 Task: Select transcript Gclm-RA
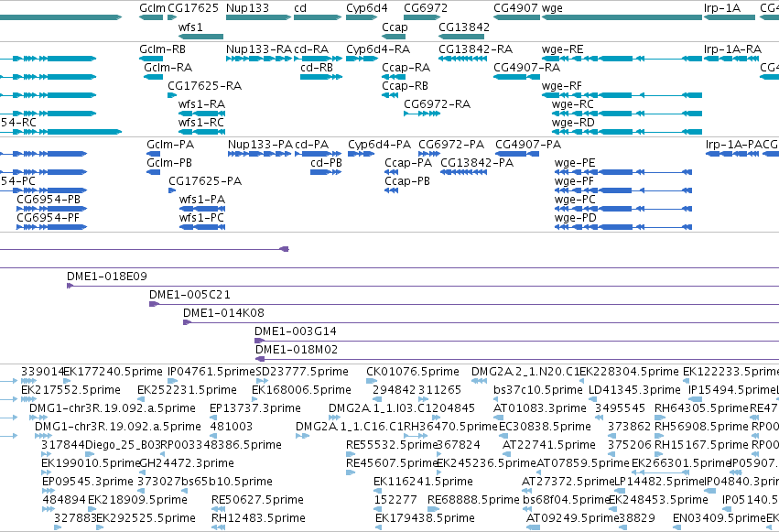pos(153,77)
